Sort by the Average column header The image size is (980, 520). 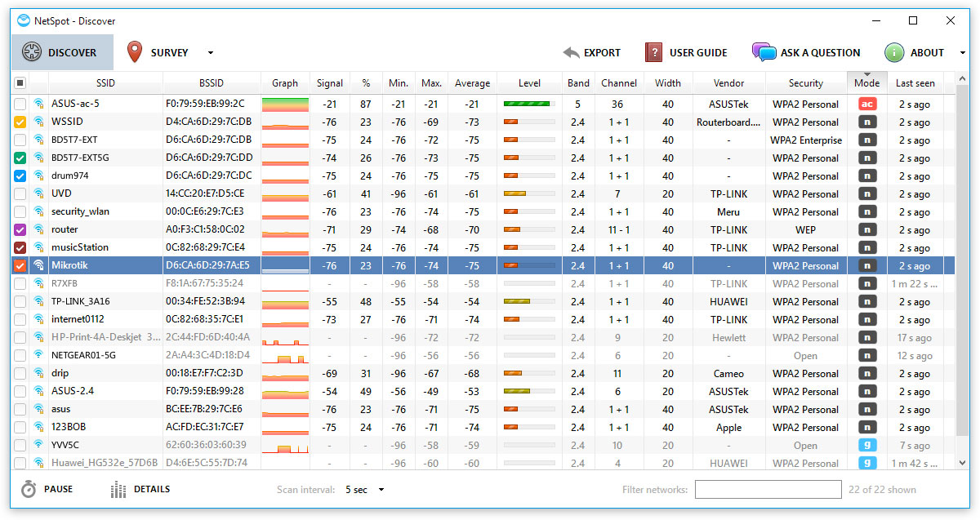[x=472, y=82]
